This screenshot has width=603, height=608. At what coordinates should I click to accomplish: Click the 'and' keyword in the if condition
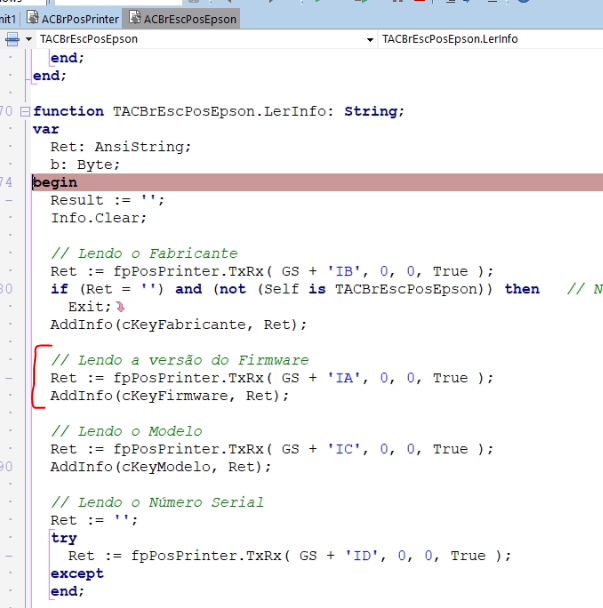[188, 289]
